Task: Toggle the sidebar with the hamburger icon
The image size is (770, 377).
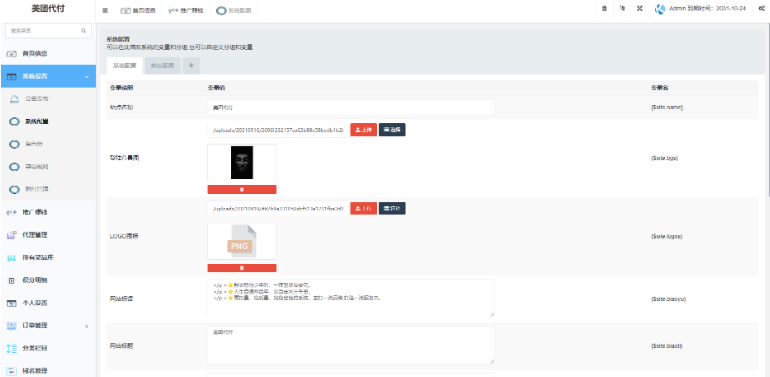Action: pyautogui.click(x=105, y=10)
